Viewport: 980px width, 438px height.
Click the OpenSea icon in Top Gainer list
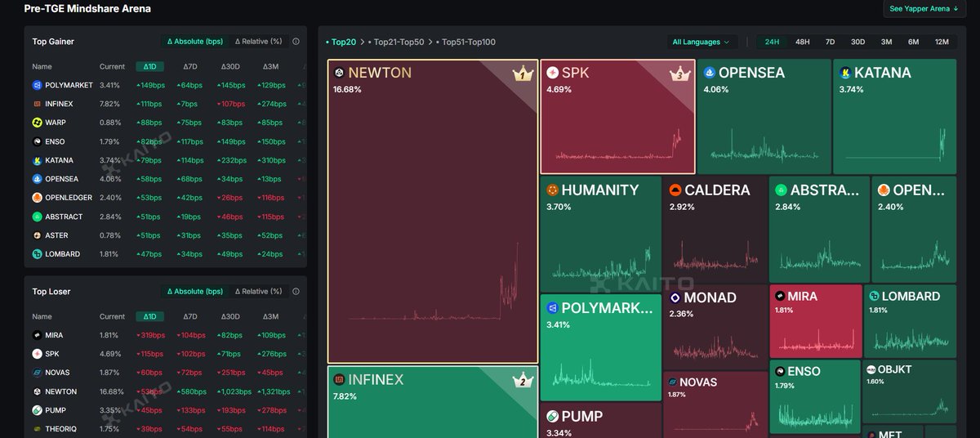37,179
